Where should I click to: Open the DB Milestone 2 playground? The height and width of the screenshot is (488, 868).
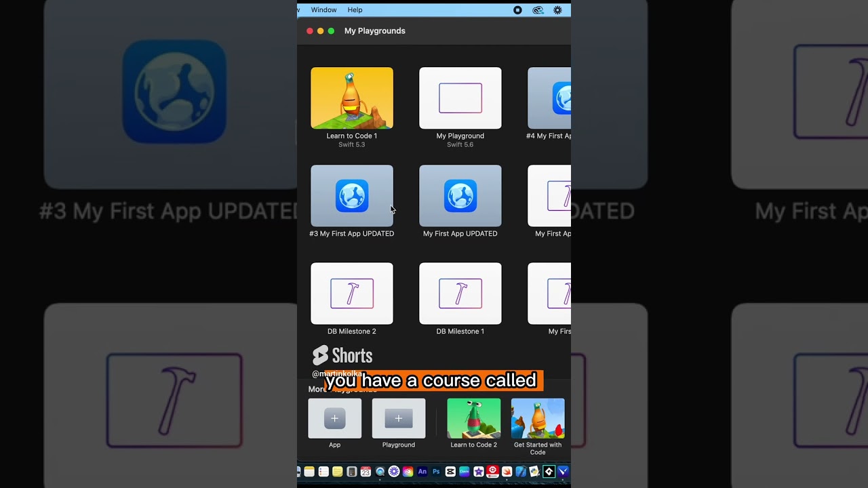pos(351,293)
